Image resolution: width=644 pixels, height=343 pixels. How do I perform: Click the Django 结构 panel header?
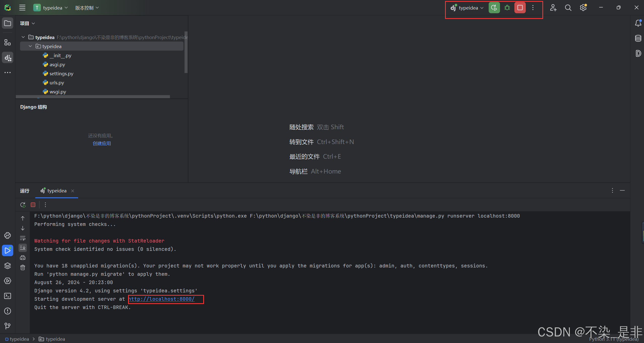[x=34, y=107]
